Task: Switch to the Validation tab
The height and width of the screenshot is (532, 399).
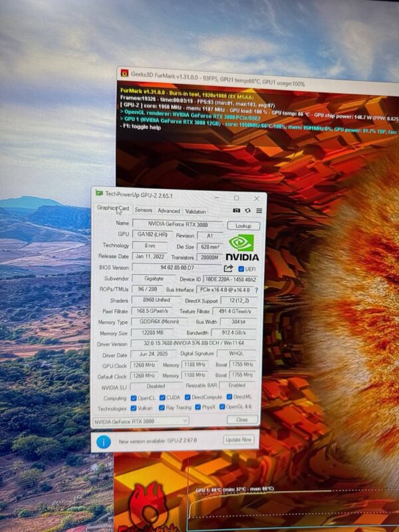Action: pyautogui.click(x=196, y=211)
